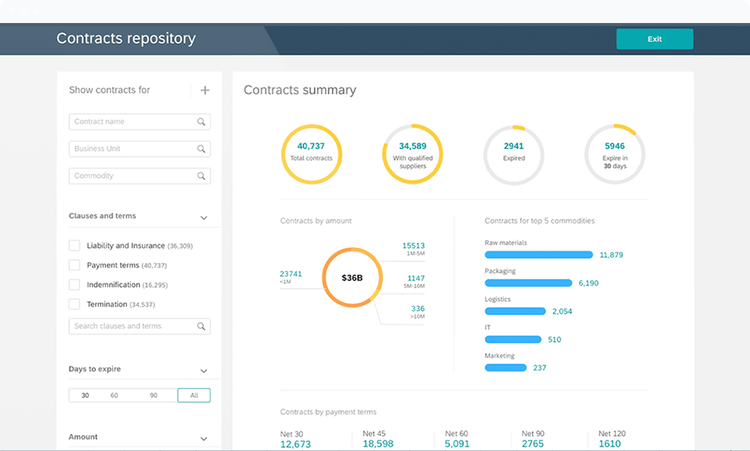Click the Marketing commodity bar
The height and width of the screenshot is (451, 750).
click(x=506, y=368)
